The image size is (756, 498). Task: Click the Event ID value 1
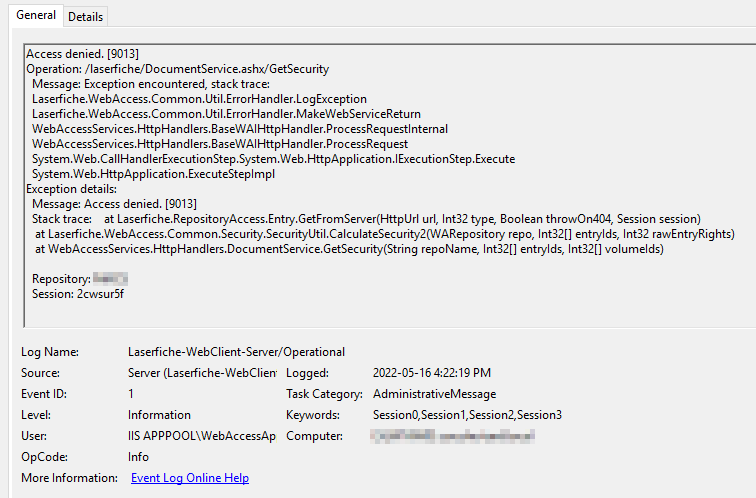(131, 394)
